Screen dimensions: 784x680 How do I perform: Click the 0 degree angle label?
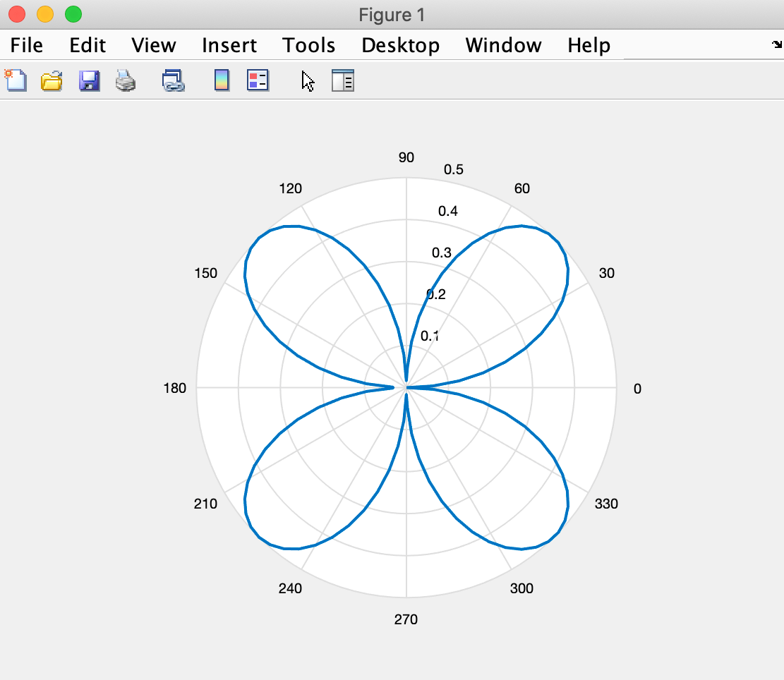tap(637, 389)
